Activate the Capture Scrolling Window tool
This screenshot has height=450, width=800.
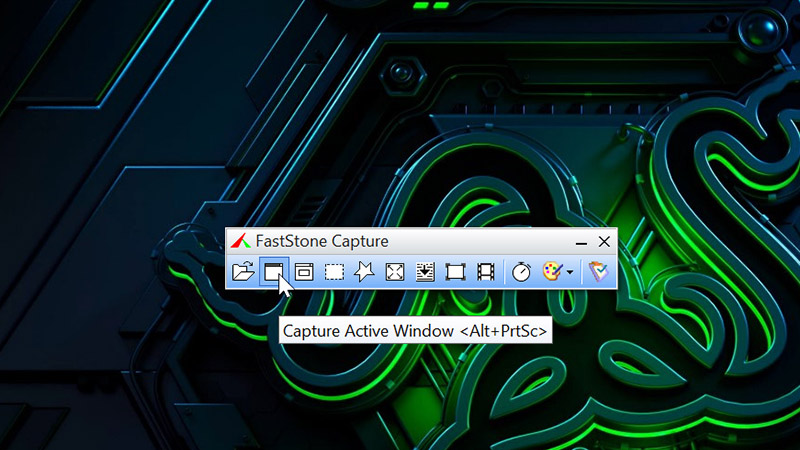point(425,271)
